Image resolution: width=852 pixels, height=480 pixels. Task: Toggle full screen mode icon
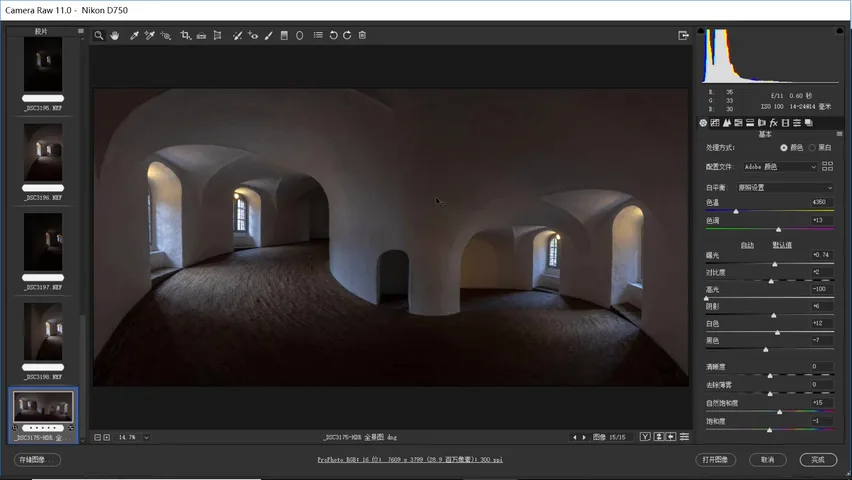point(683,35)
